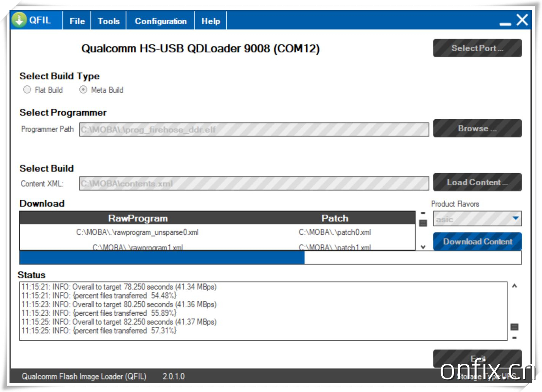Viewport: 542px width, 392px height.
Task: Open the Help menu
Action: tap(210, 21)
